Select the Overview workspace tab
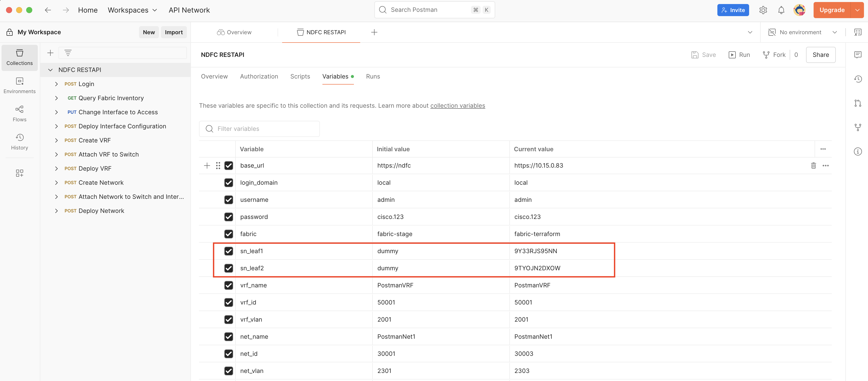Screen dimensions: 868x381 [x=234, y=32]
